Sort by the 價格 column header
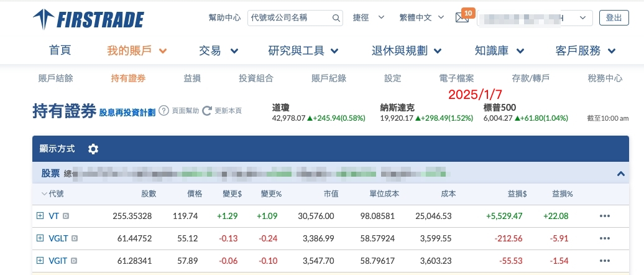This screenshot has width=644, height=275. coord(195,194)
